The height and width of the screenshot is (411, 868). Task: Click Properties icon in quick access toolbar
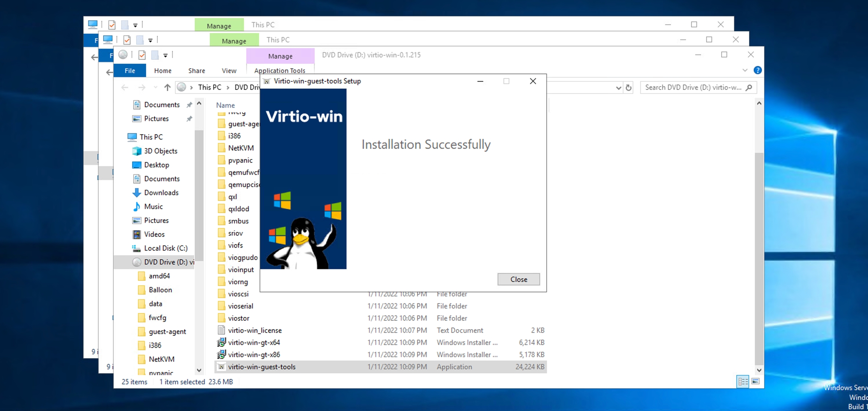pyautogui.click(x=142, y=55)
